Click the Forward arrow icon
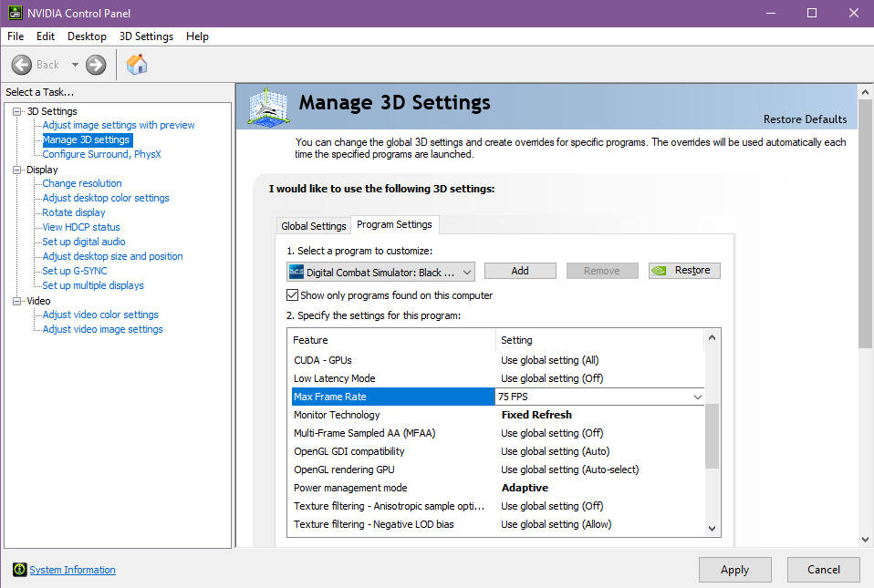This screenshot has height=588, width=874. coord(96,65)
